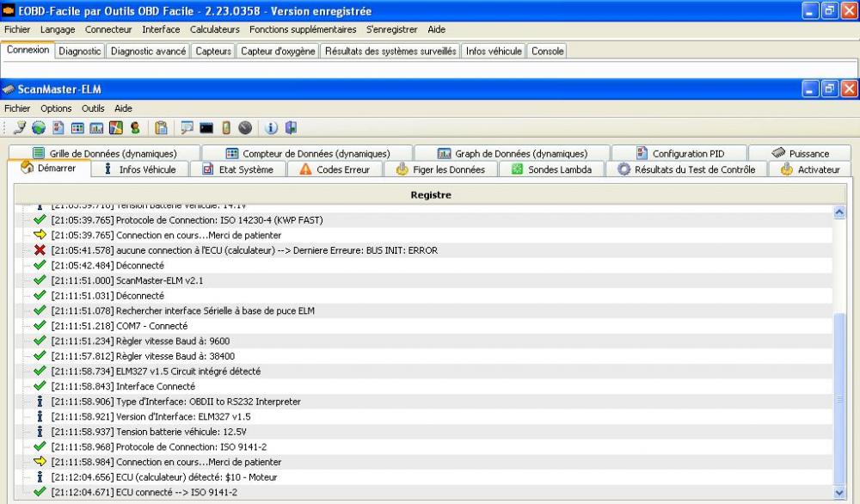Screen dimensions: 860x504
Task: Open the S'enregistrer menu
Action: 391,29
